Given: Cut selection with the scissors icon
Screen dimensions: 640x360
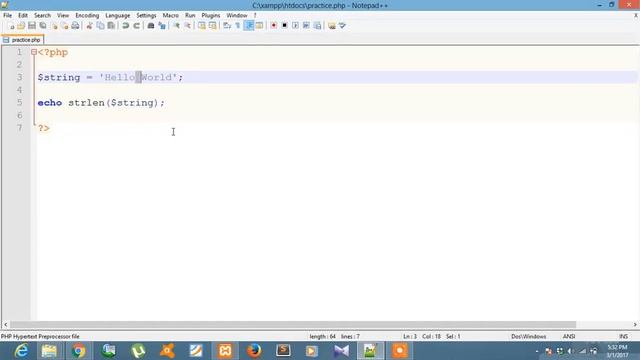Looking at the screenshot, I should [x=89, y=26].
